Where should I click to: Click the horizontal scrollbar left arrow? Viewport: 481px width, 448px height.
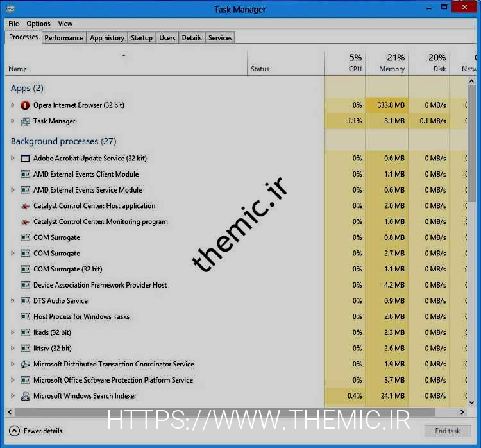[10, 412]
